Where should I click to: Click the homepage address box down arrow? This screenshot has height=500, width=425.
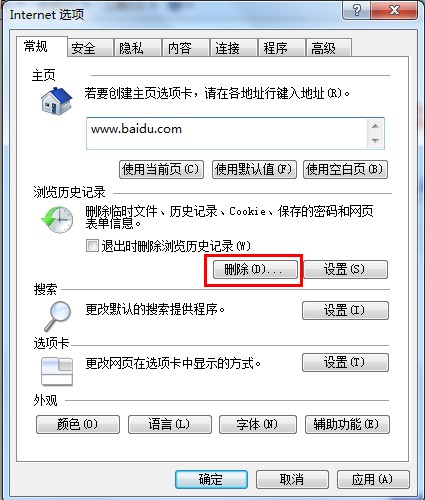(x=375, y=140)
